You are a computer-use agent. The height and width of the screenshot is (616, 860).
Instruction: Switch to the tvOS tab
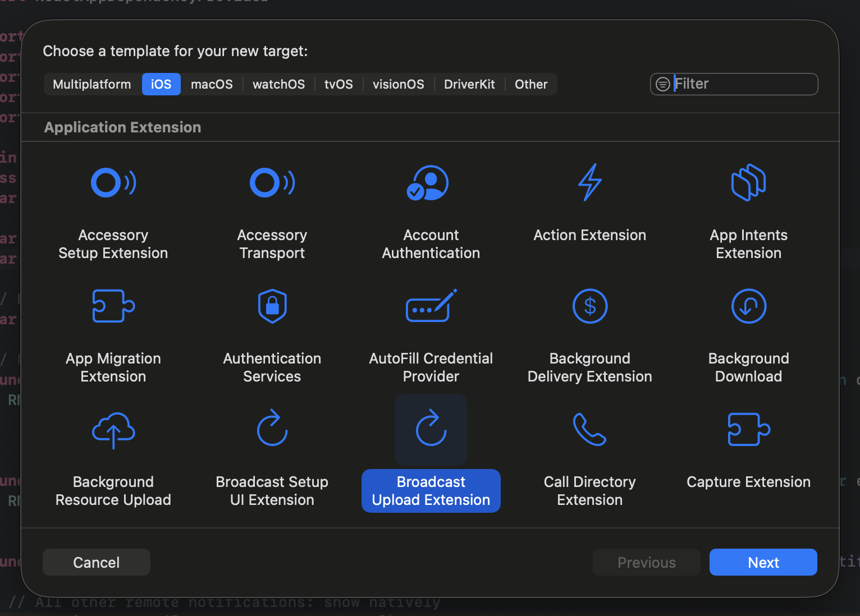[x=338, y=84]
